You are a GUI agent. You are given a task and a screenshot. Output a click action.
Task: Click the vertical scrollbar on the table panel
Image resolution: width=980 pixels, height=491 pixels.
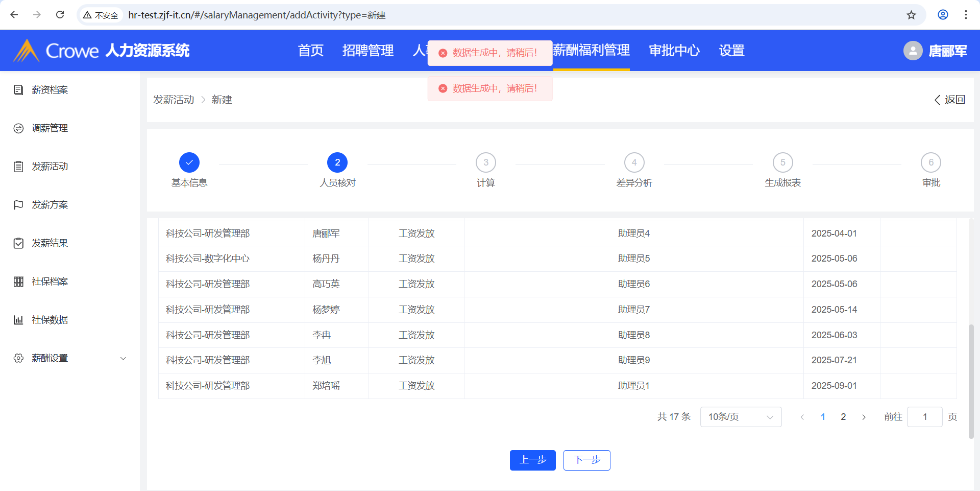point(971,381)
